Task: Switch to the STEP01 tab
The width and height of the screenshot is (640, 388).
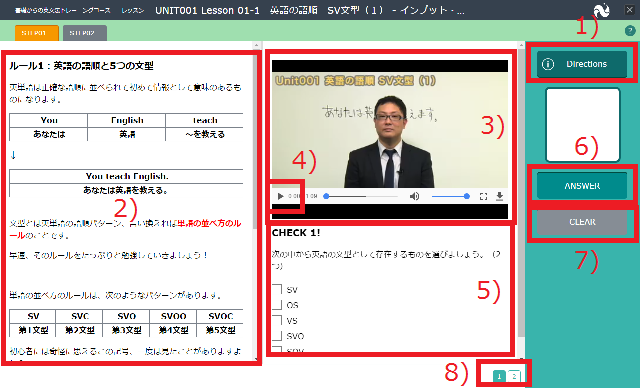Action: coord(37,33)
